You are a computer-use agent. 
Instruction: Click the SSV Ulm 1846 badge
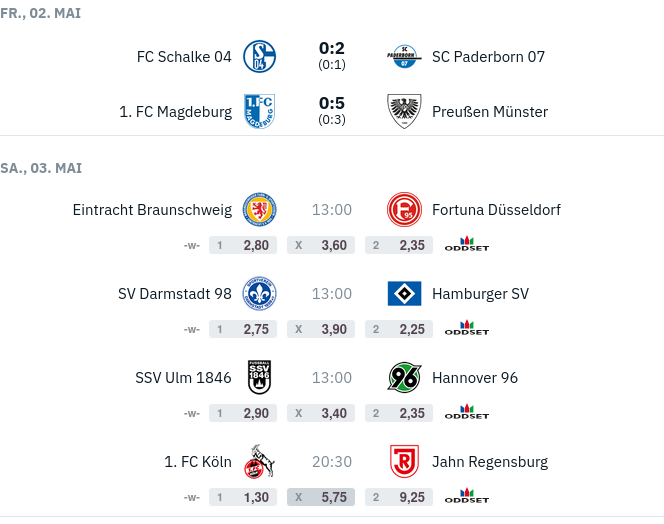click(x=260, y=377)
